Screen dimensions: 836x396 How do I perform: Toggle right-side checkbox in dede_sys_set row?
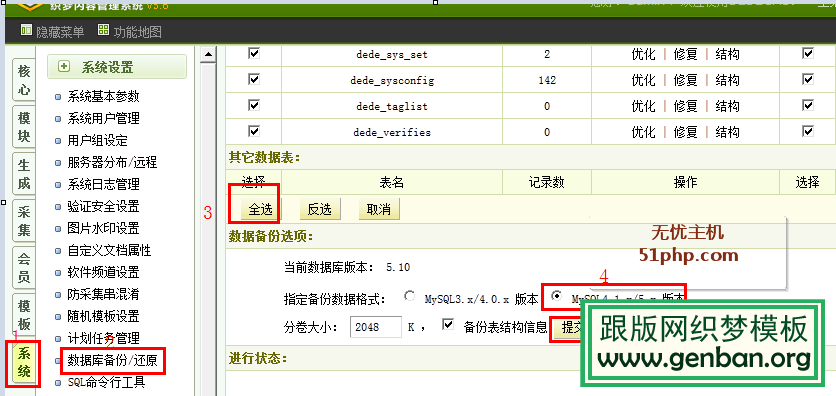click(808, 53)
